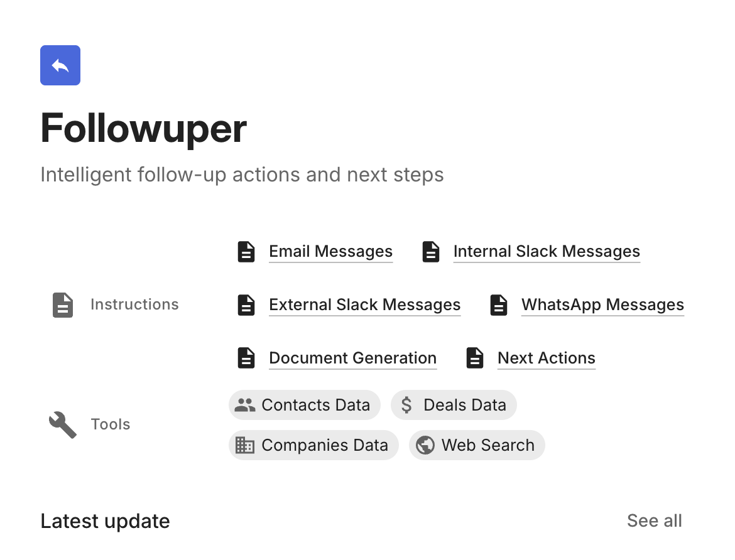Viewport: 735px width, 560px height.
Task: Click the document icon beside External Slack Messages
Action: pyautogui.click(x=246, y=305)
